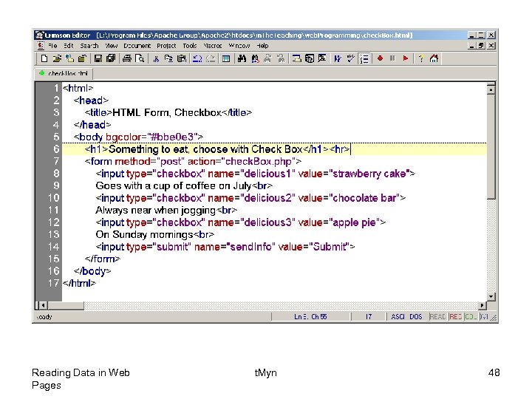Viewport: 532px width, 399px height.
Task: Click line number 17 in the gutter
Action: pyautogui.click(x=53, y=283)
